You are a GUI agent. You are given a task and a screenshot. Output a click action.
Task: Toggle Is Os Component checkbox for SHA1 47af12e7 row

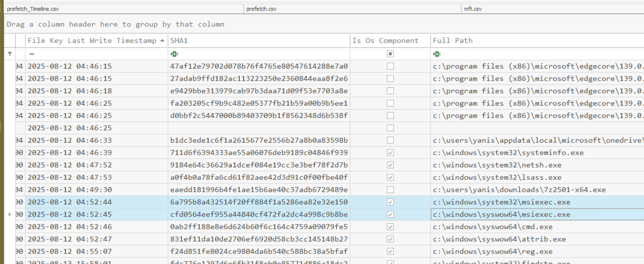[390, 66]
